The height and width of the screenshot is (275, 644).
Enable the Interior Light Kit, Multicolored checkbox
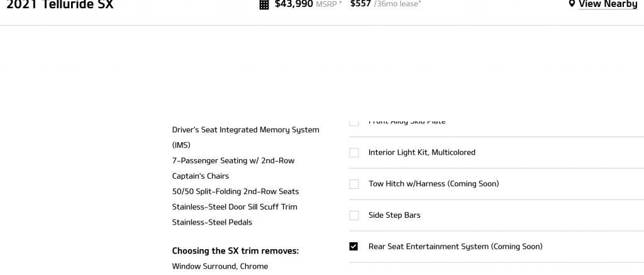354,152
